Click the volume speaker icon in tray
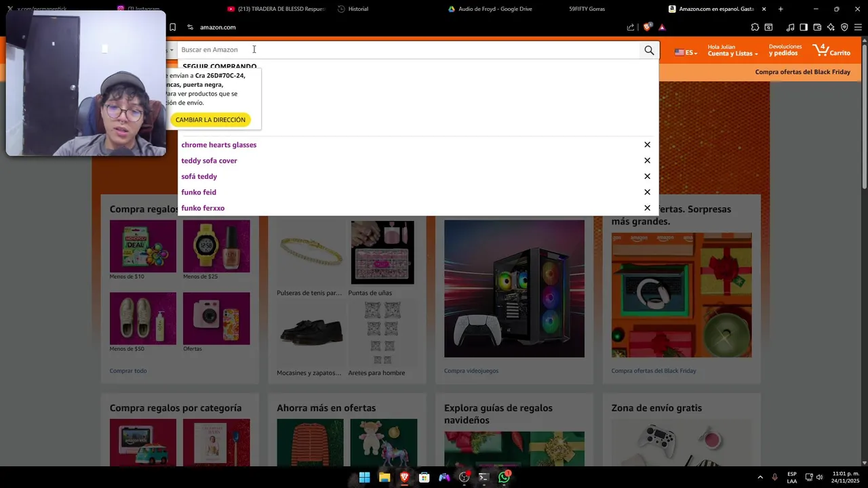This screenshot has height=488, width=868. pos(820,477)
